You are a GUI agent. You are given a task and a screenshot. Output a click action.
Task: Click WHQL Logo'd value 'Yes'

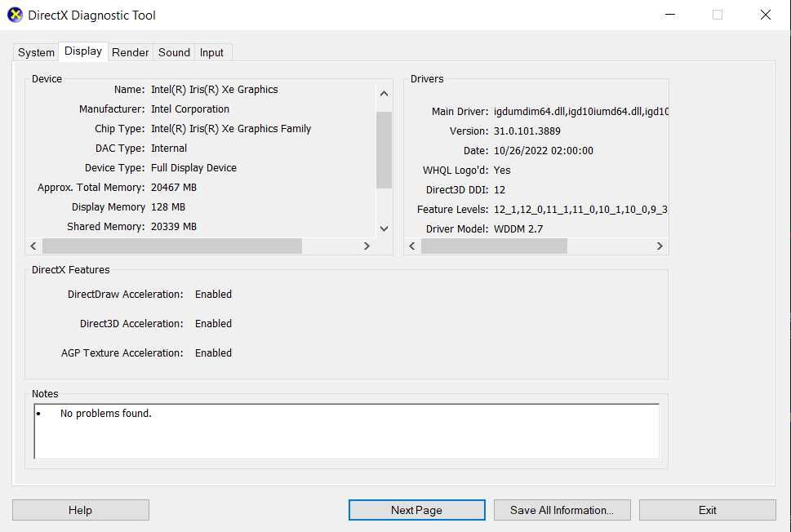(502, 171)
